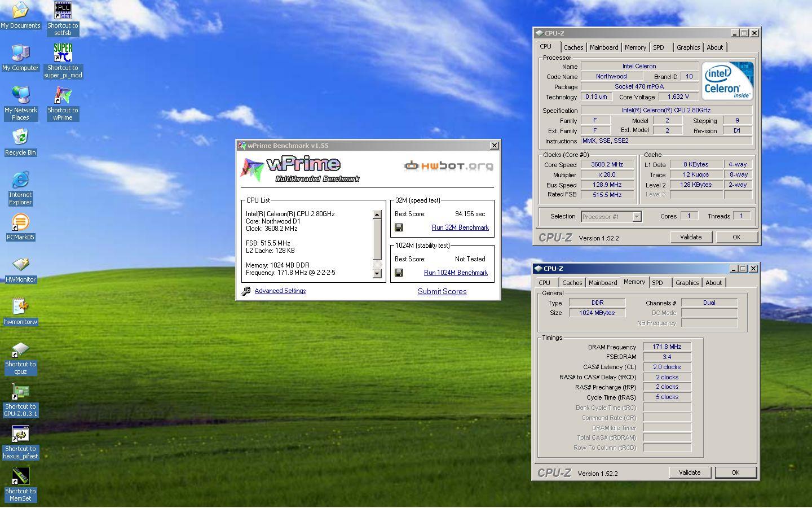Click the top CPU-Z window title icon
This screenshot has width=812, height=508.
[539, 33]
